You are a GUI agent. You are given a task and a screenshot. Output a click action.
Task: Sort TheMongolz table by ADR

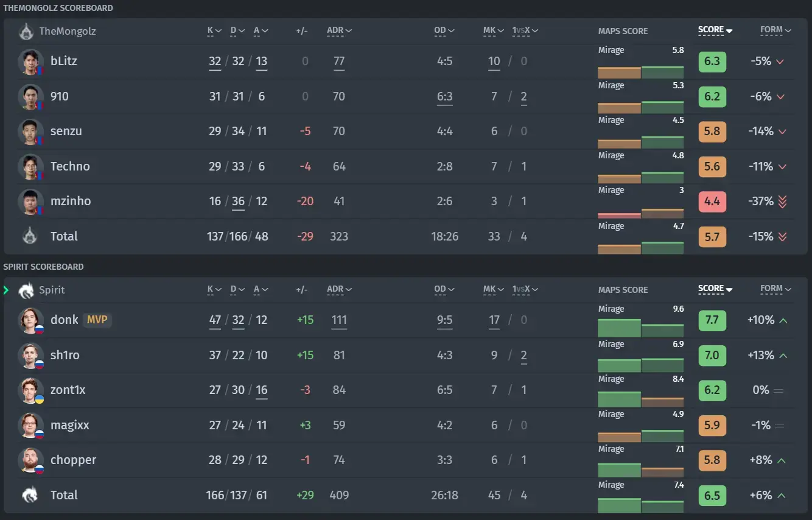tap(339, 31)
